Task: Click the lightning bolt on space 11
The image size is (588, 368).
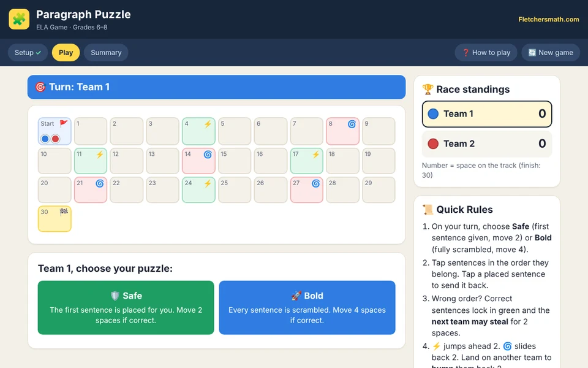Action: (x=99, y=155)
